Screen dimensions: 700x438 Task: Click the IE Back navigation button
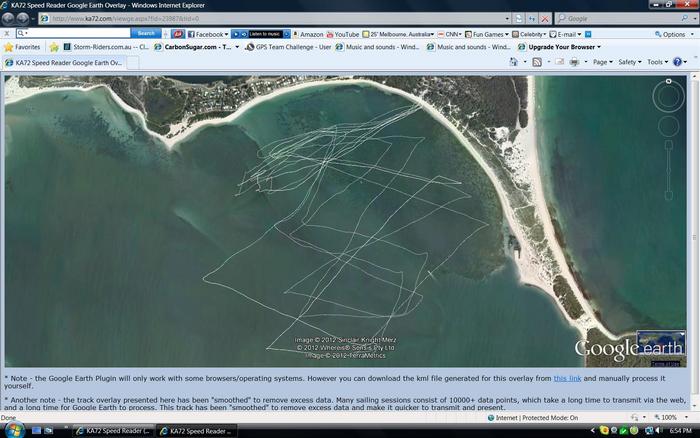pos(11,18)
